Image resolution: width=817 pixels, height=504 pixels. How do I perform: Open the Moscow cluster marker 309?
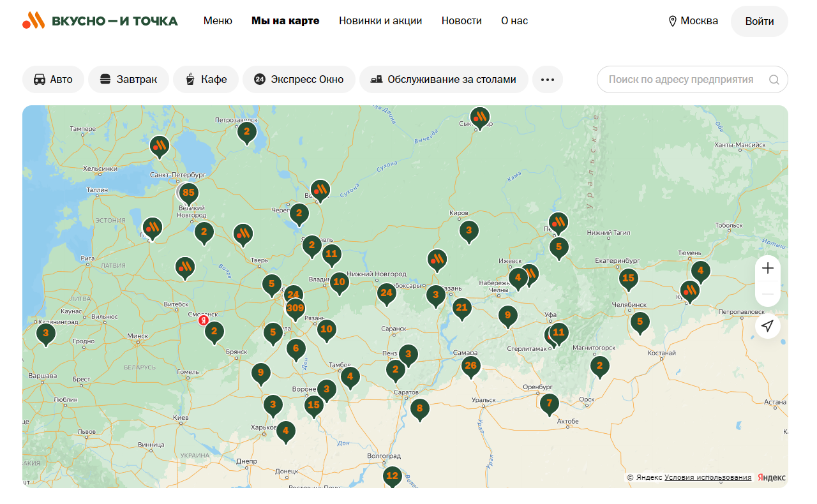click(295, 309)
